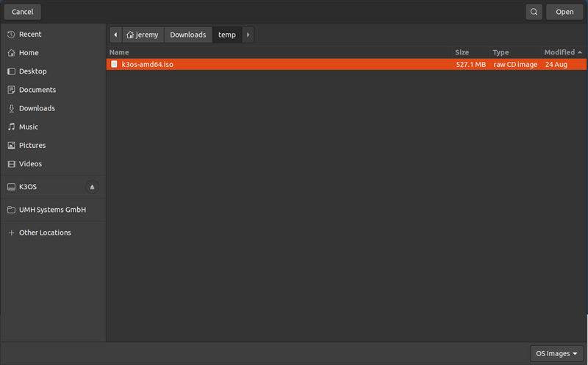The width and height of the screenshot is (588, 365).
Task: Navigate to jeremy home in path bar
Action: tap(143, 35)
